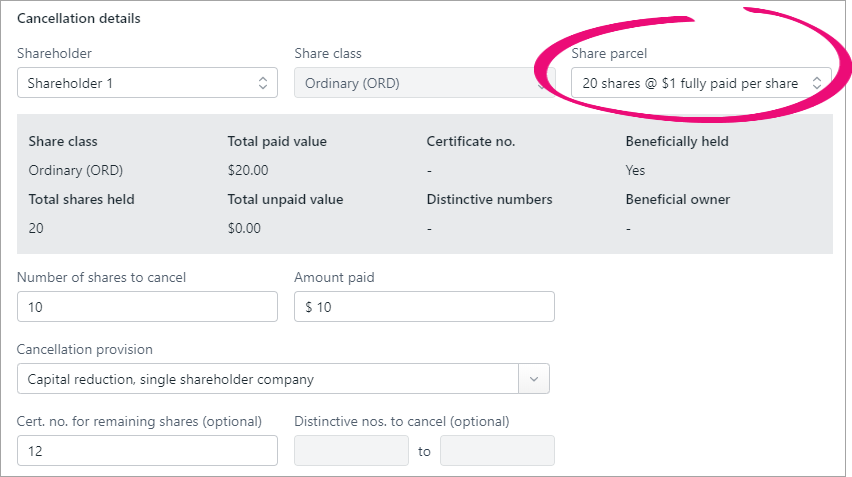This screenshot has width=852, height=477.
Task: Click the Share parcel selector arrows icon
Action: click(816, 83)
